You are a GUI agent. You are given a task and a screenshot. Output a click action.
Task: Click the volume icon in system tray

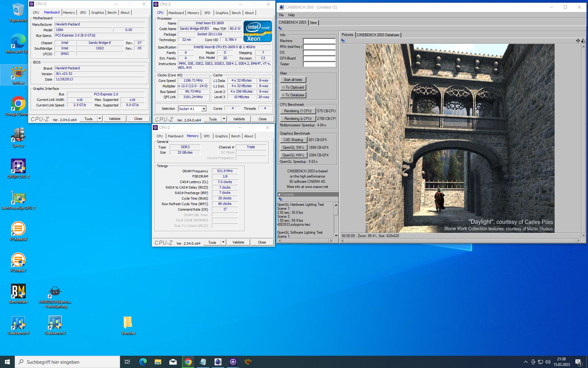(x=548, y=362)
